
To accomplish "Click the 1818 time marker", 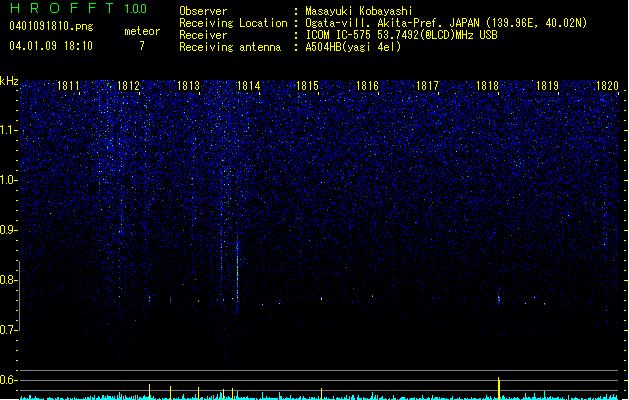I will click(x=487, y=86).
